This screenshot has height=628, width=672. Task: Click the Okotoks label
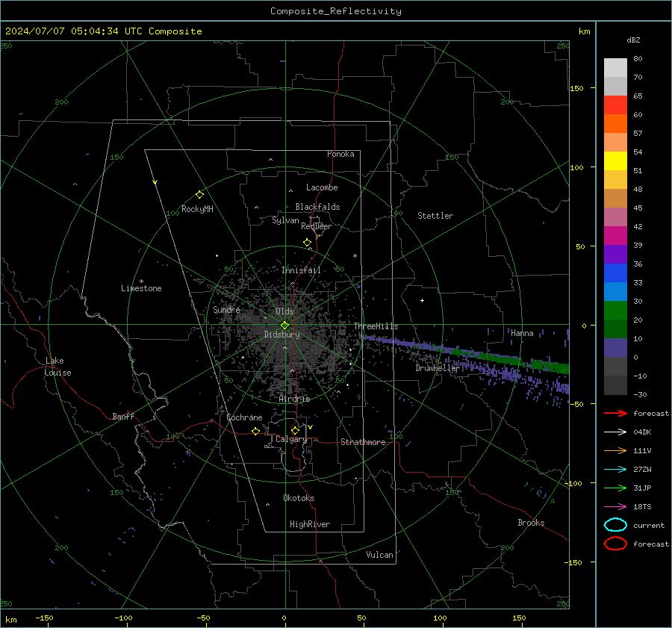tap(299, 498)
